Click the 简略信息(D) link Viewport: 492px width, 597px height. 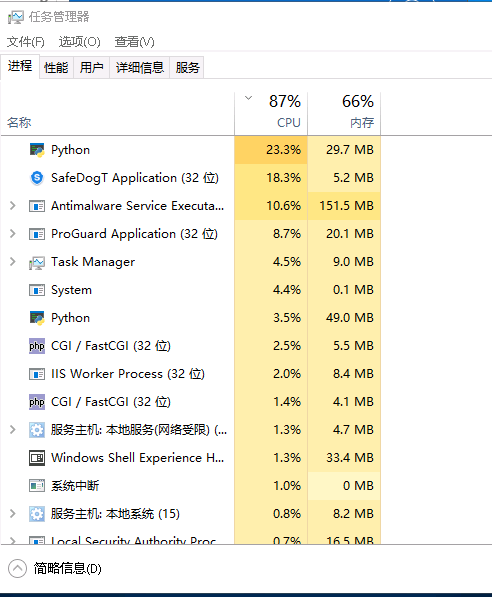(67, 569)
